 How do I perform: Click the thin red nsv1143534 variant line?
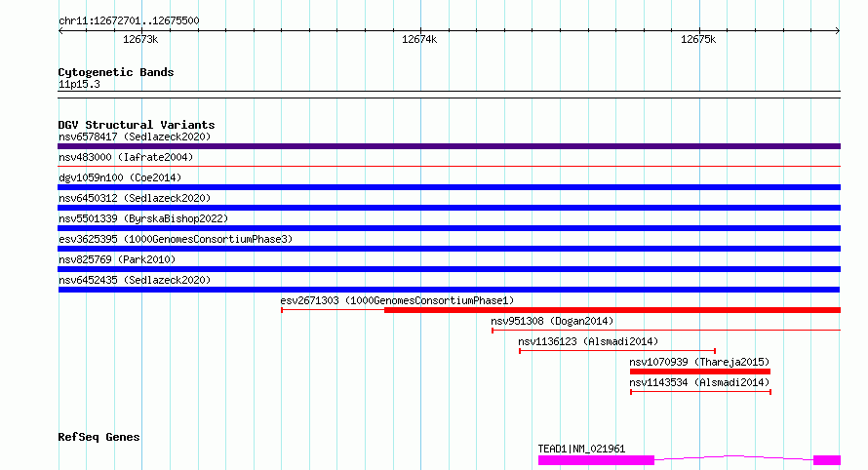[x=700, y=392]
